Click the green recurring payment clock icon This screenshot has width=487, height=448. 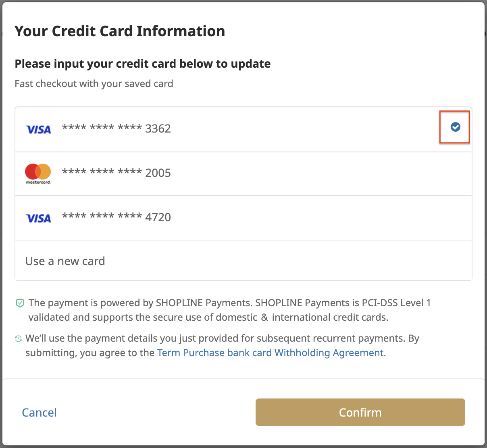point(18,339)
